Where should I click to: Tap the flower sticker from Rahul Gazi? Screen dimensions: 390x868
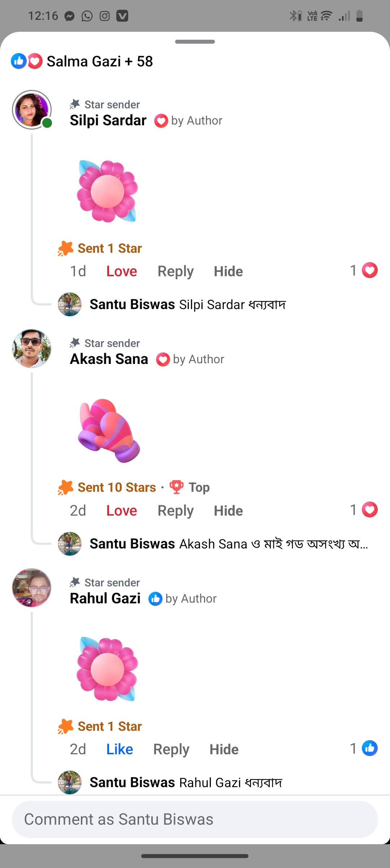107,669
